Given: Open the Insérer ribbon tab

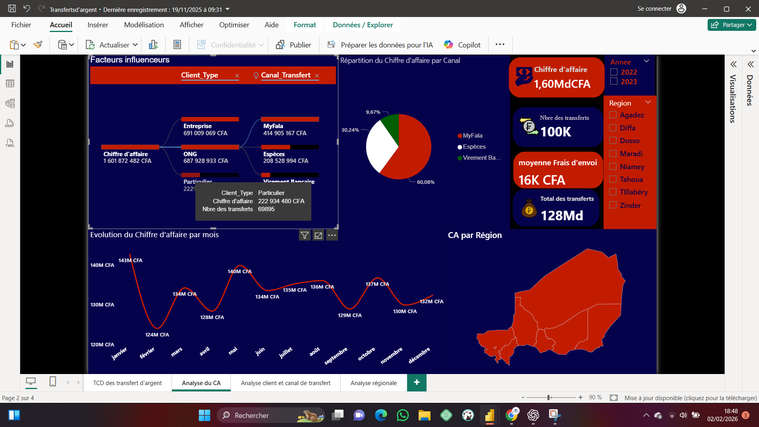Looking at the screenshot, I should coord(98,25).
